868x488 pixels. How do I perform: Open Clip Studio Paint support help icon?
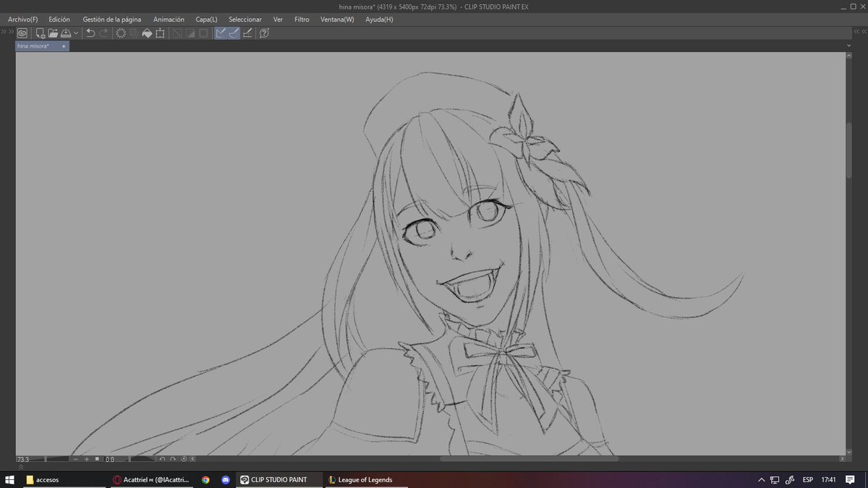point(264,33)
